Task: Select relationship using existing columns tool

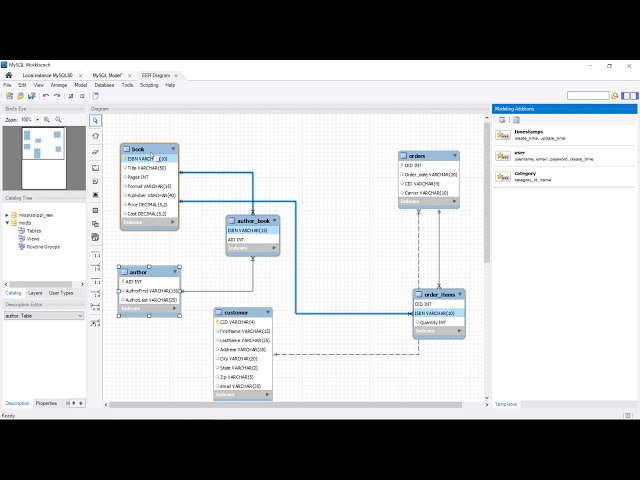Action: tap(96, 323)
